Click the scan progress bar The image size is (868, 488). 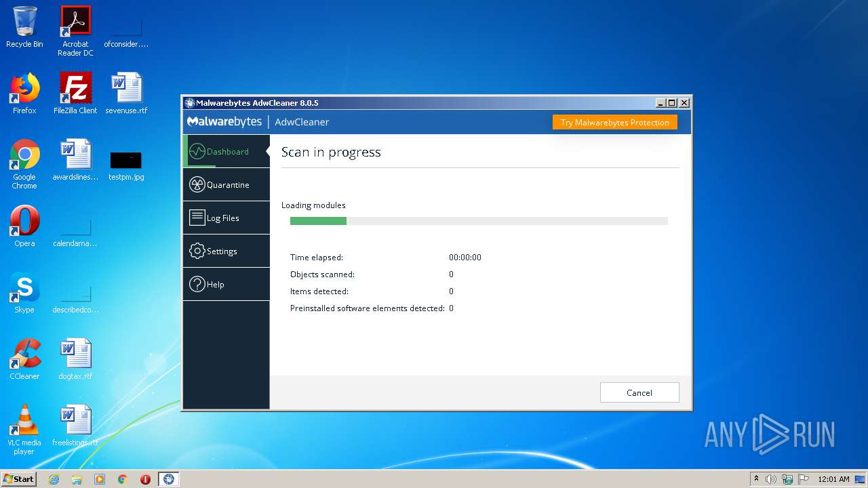point(479,221)
